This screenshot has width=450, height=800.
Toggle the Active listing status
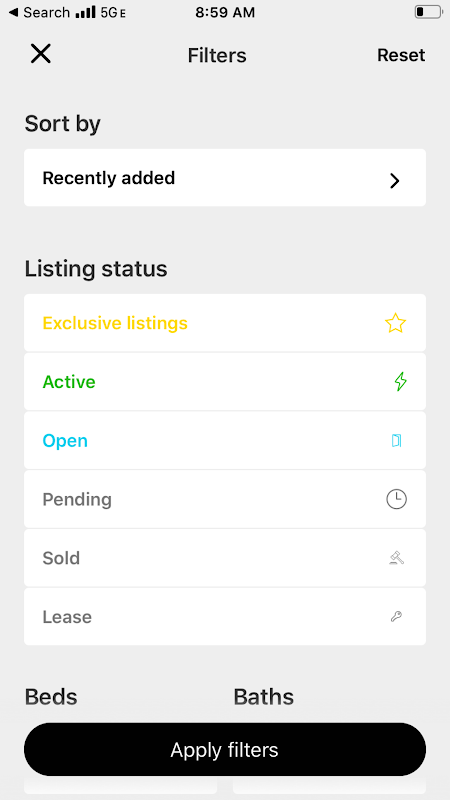point(225,382)
